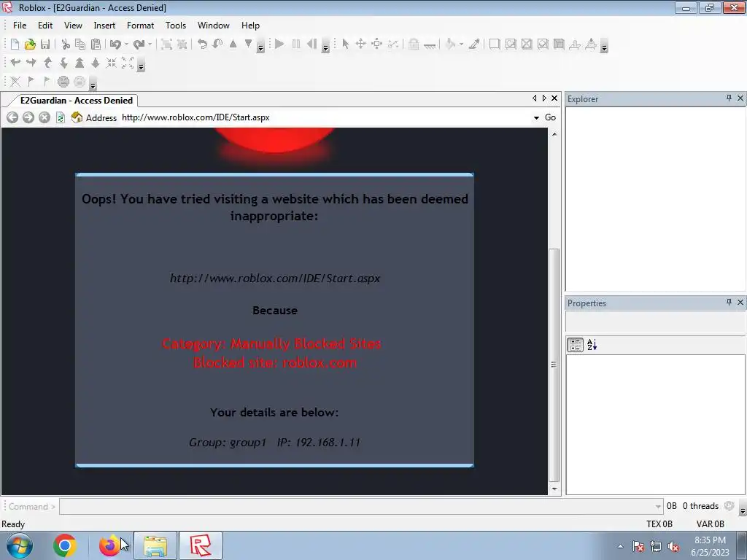Click the zoom-out expanding arrows icon
This screenshot has width=747, height=560.
(x=128, y=63)
